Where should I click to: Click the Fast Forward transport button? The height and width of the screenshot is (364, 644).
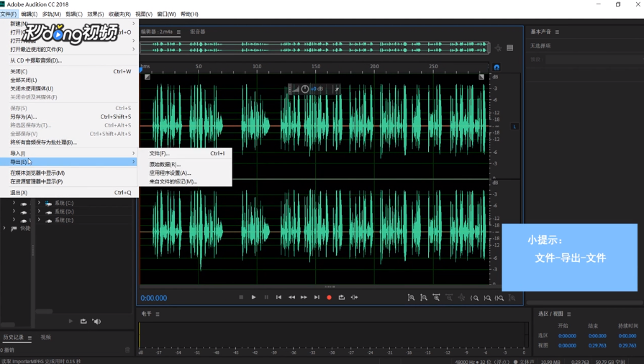[304, 297]
